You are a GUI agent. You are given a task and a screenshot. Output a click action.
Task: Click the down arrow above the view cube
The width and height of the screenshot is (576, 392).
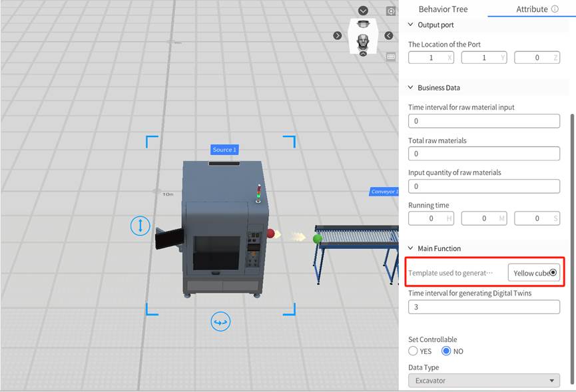click(x=363, y=11)
